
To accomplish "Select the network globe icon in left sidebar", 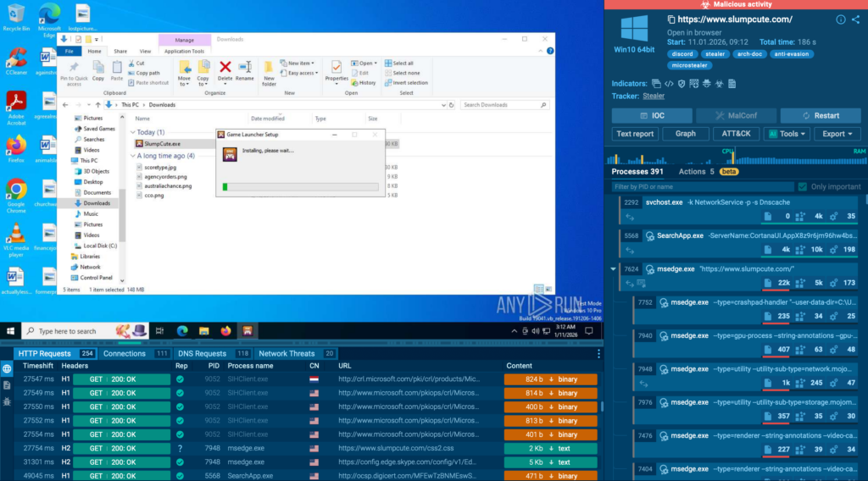I will coord(7,369).
